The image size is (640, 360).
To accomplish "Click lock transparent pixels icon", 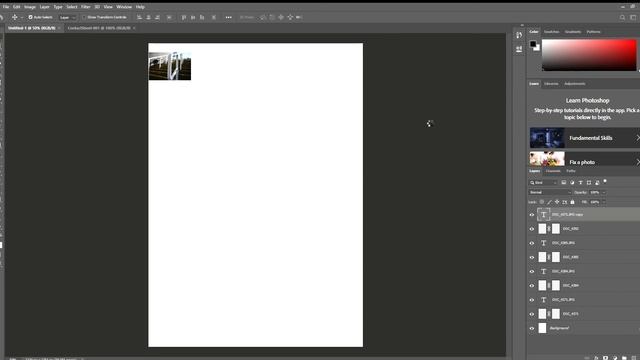I will pos(542,202).
